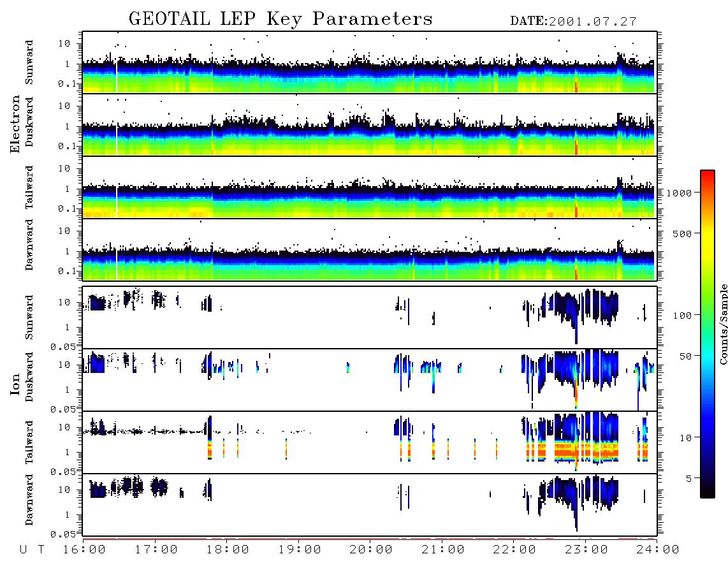The height and width of the screenshot is (561, 728).
Task: Select the Ion Tailward panel label
Action: (x=29, y=442)
